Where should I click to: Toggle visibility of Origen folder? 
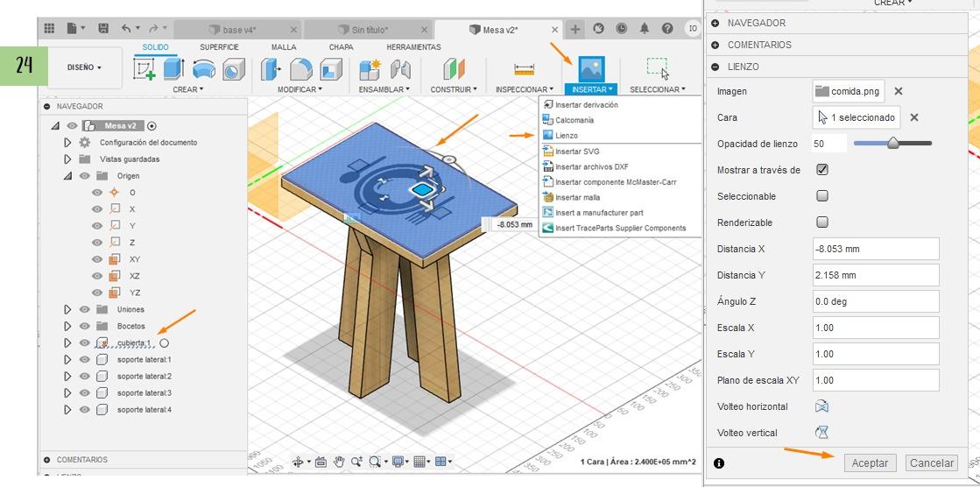tap(84, 176)
